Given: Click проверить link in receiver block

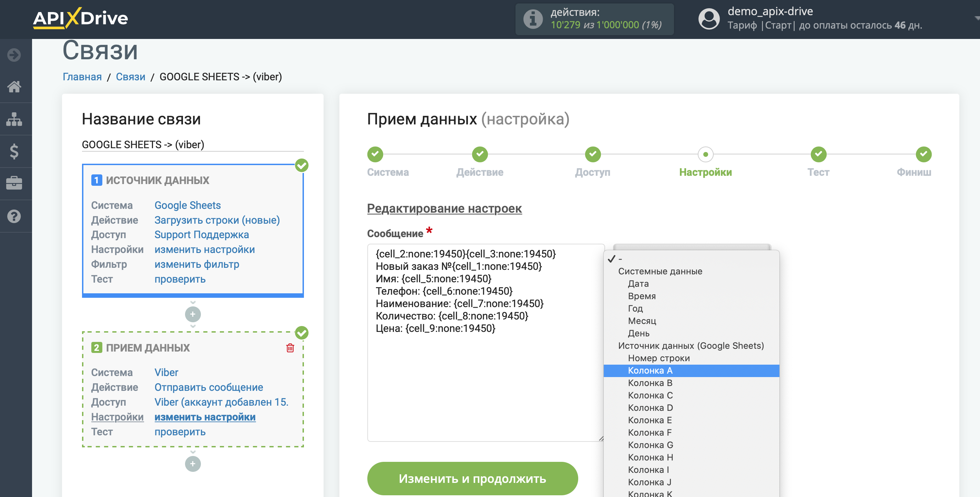Looking at the screenshot, I should pyautogui.click(x=180, y=432).
